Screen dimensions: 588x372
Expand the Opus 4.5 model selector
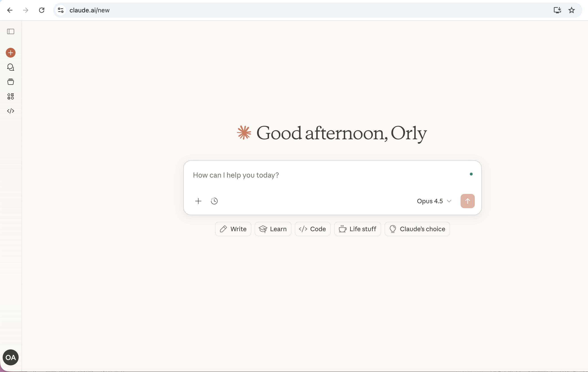pos(434,201)
